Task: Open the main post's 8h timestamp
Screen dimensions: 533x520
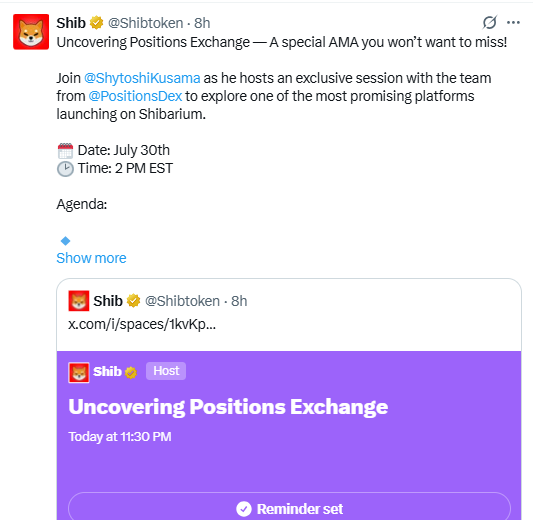Action: point(202,23)
